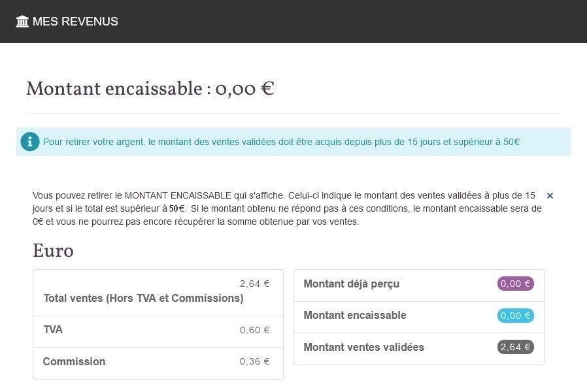The width and height of the screenshot is (587, 392).
Task: Click the blue 0,00 € badge
Action: tap(516, 316)
